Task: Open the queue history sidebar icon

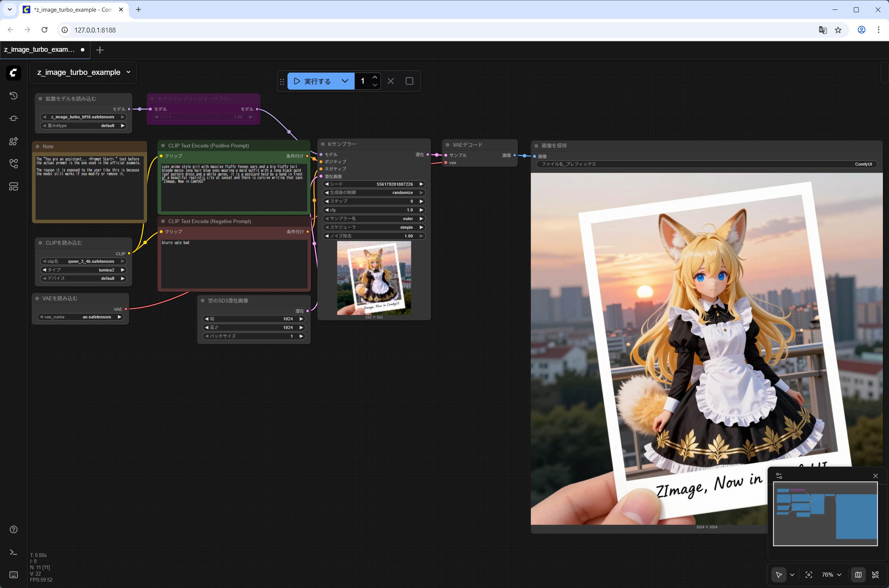Action: pos(14,96)
